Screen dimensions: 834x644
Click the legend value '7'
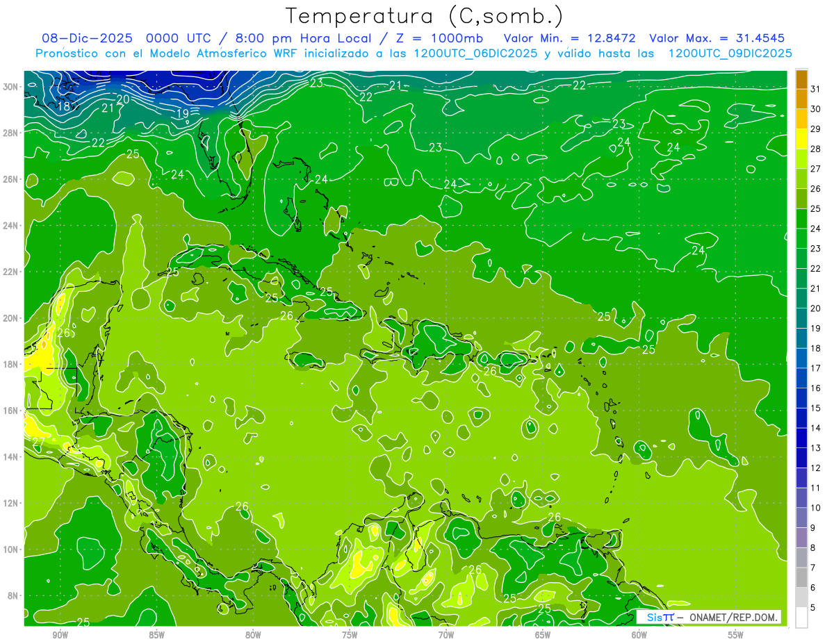tap(813, 568)
